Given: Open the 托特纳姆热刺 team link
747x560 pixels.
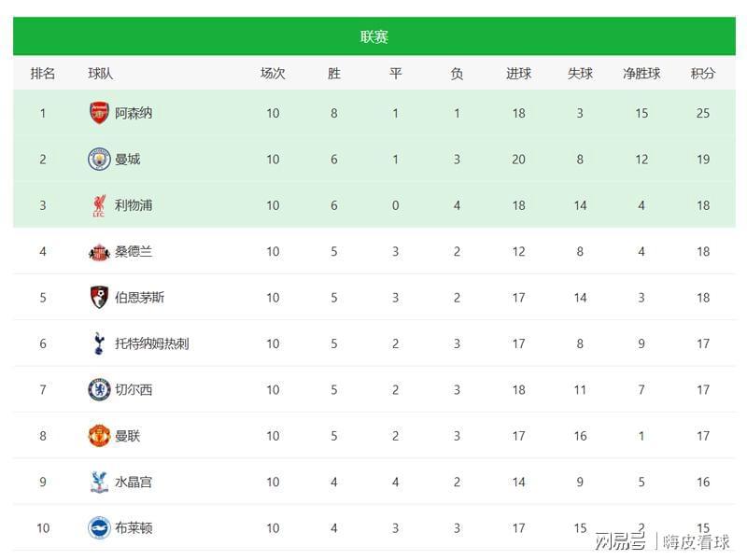Looking at the screenshot, I should (x=151, y=343).
